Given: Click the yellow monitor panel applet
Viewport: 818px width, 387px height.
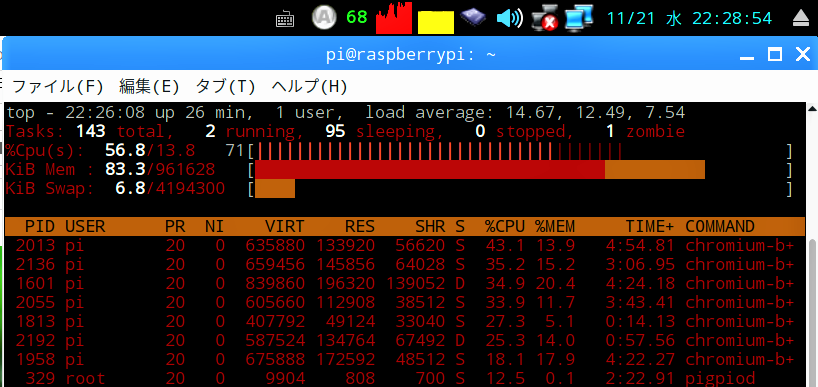Looking at the screenshot, I should click(x=436, y=22).
